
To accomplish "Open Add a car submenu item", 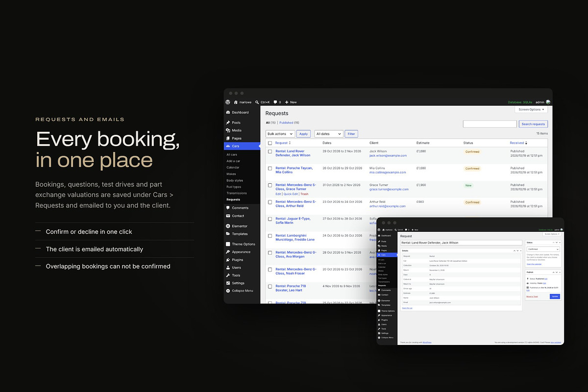I will (233, 161).
